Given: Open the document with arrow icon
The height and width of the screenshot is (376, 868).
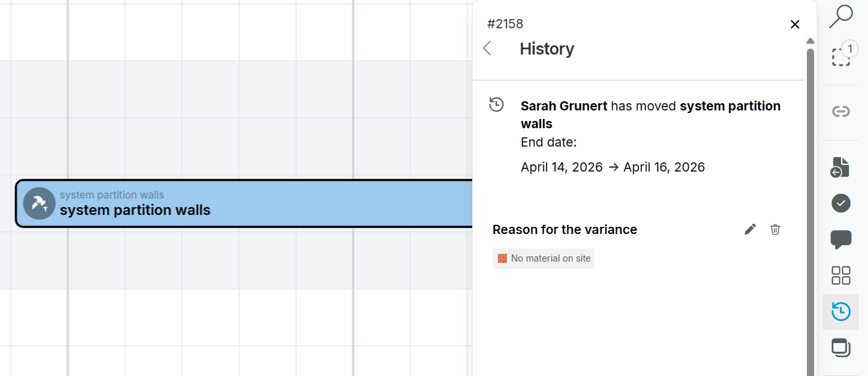Looking at the screenshot, I should pos(840,167).
